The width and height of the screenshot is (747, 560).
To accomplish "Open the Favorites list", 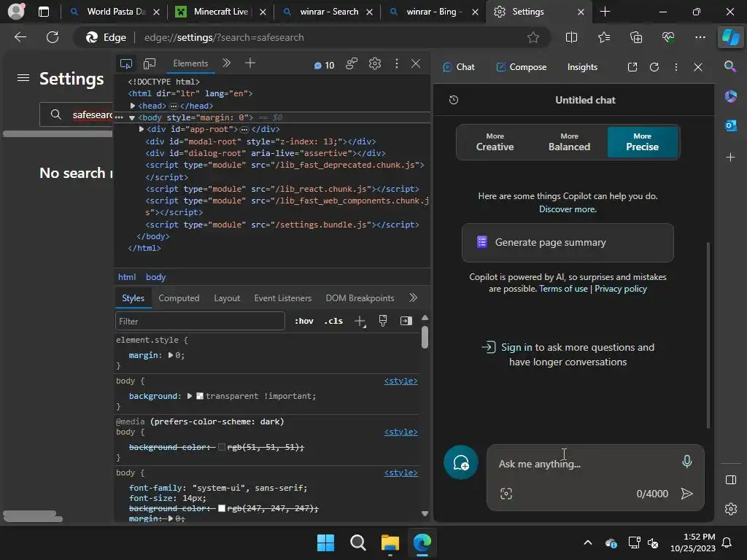I will (x=603, y=37).
